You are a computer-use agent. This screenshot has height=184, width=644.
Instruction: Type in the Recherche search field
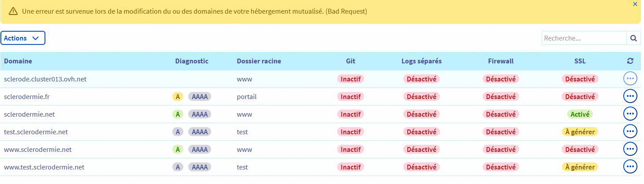[x=584, y=38]
